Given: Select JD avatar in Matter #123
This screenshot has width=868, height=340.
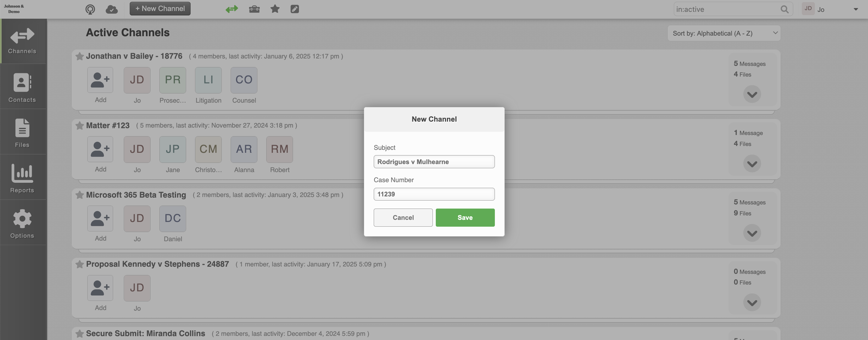Looking at the screenshot, I should (137, 149).
